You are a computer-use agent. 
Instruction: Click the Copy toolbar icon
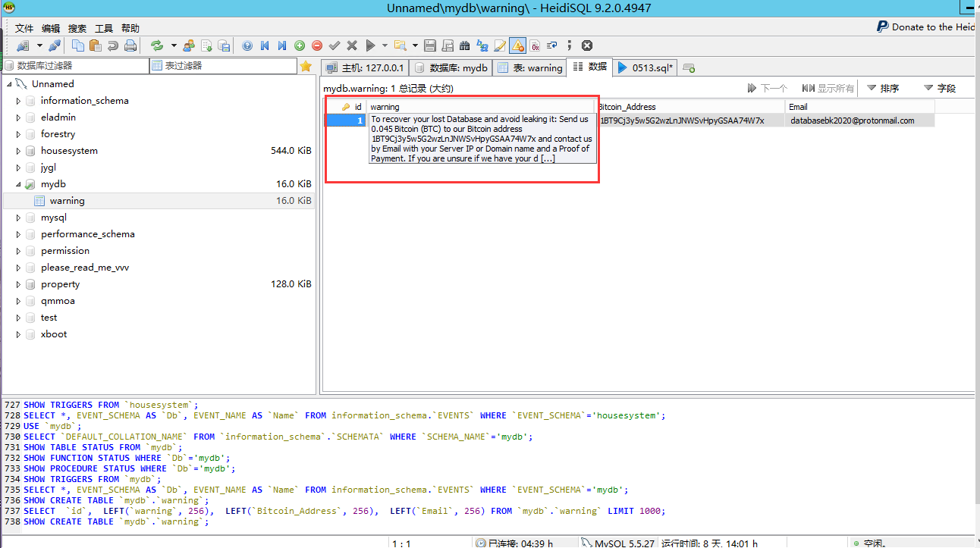(78, 45)
